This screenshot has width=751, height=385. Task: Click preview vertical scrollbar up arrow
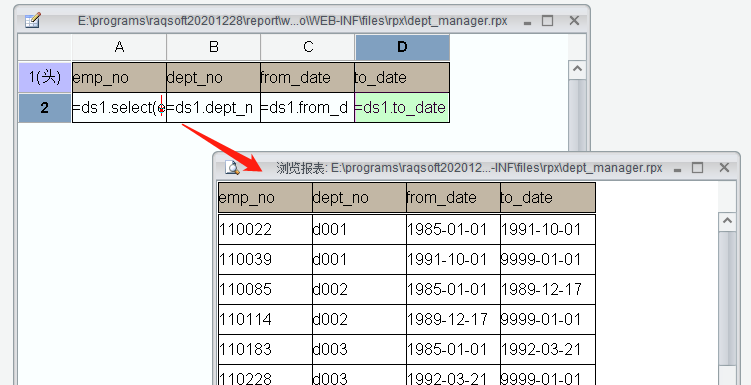[728, 222]
